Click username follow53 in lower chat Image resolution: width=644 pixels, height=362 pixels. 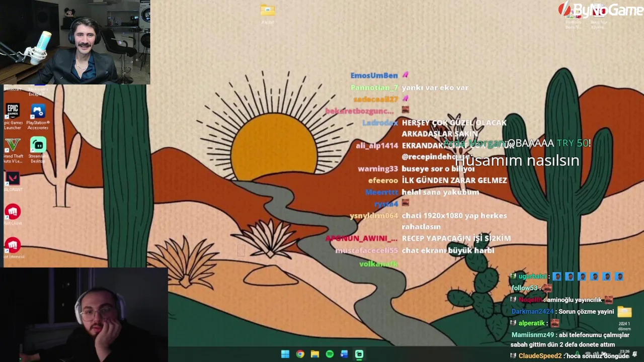[524, 288]
